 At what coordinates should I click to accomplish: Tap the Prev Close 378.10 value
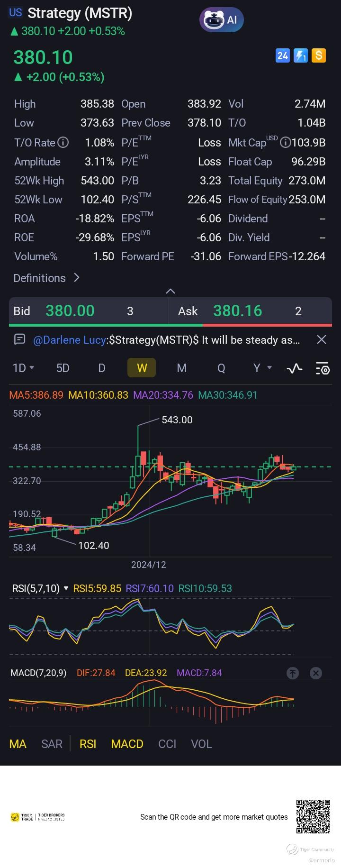tap(205, 123)
